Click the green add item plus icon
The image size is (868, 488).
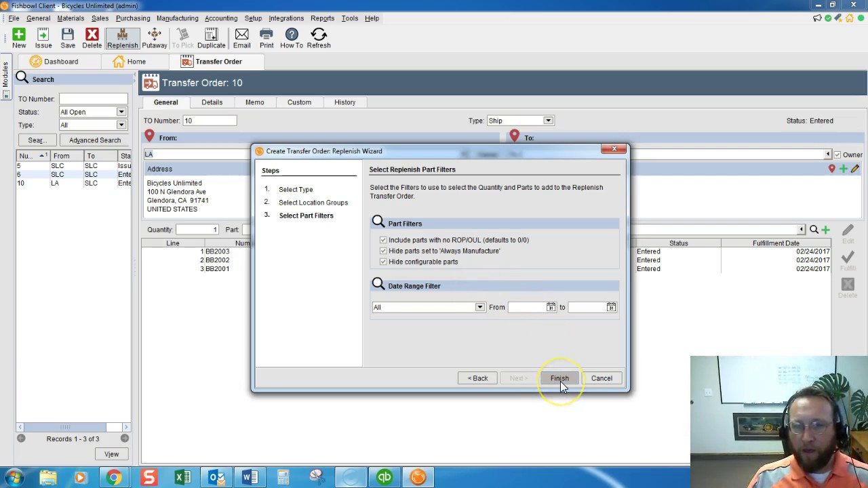[825, 230]
